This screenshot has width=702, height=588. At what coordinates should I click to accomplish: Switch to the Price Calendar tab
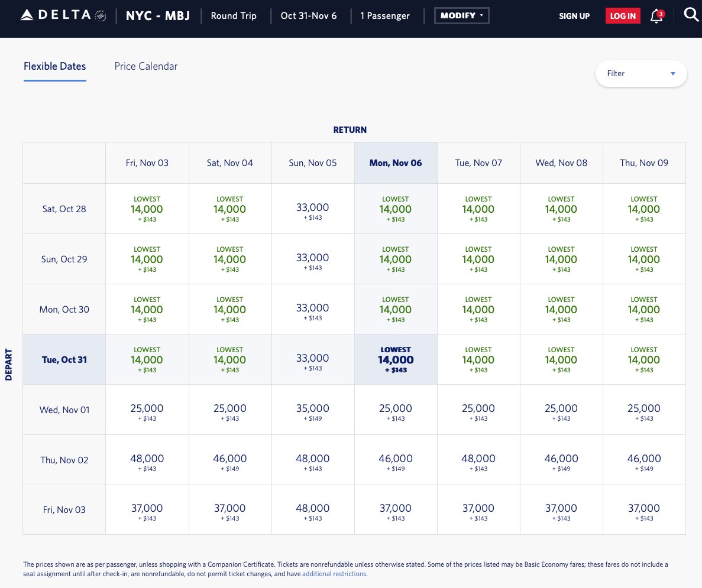(x=145, y=66)
